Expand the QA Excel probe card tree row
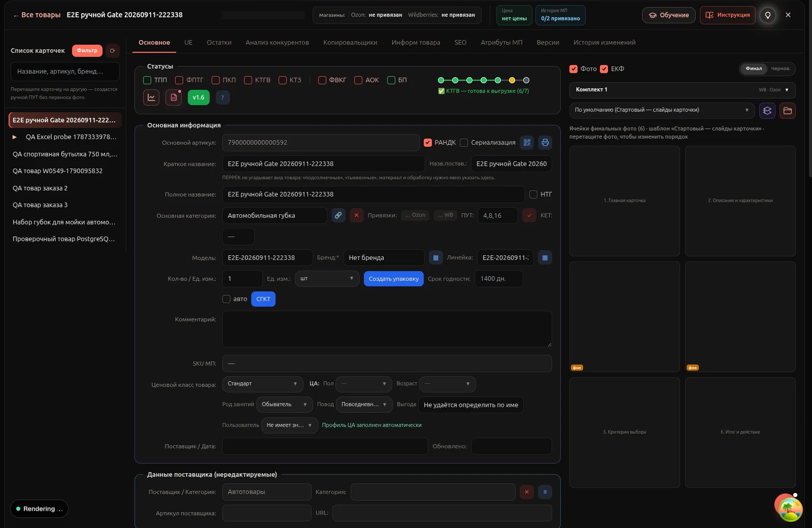 pyautogui.click(x=15, y=137)
